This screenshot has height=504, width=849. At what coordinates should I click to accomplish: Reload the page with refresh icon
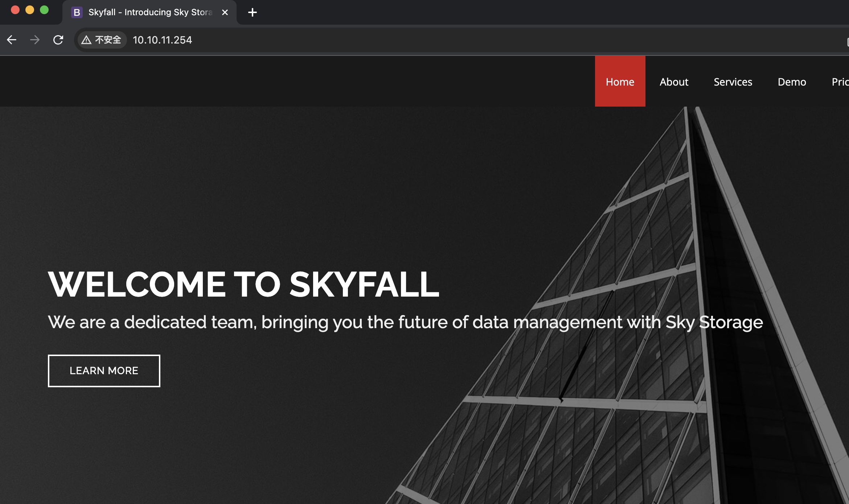58,40
